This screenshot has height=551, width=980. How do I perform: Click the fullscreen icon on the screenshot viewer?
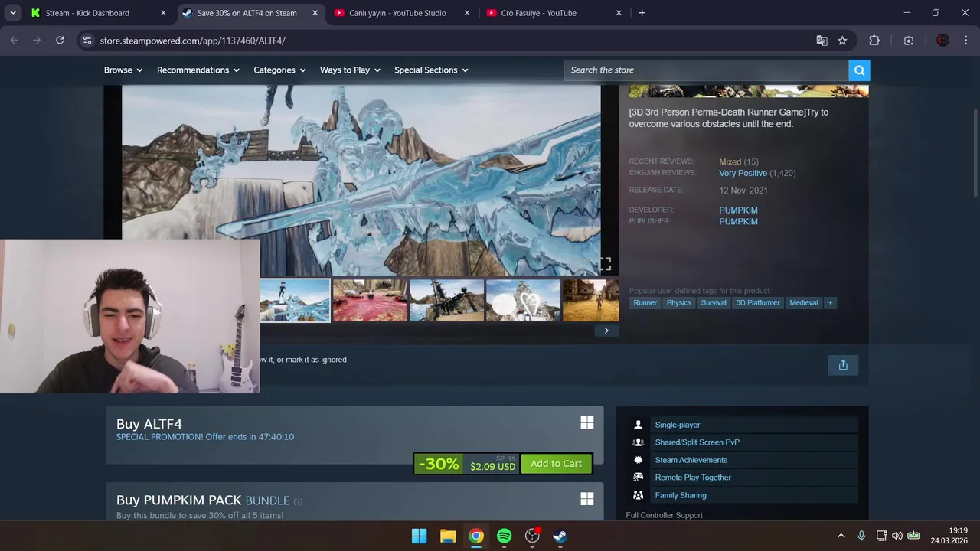[606, 265]
